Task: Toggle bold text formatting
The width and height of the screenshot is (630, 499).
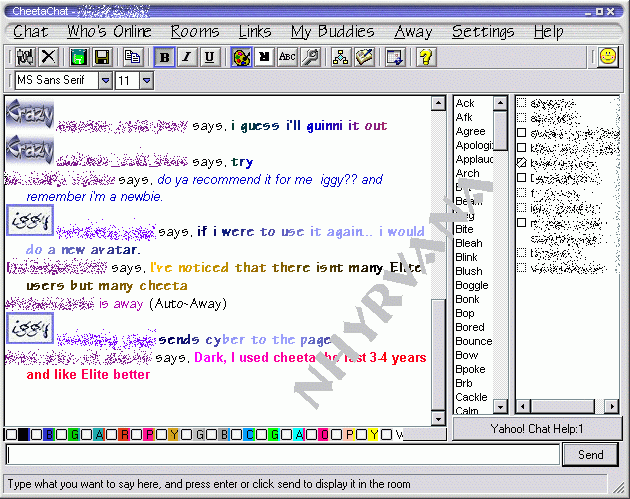Action: click(164, 57)
